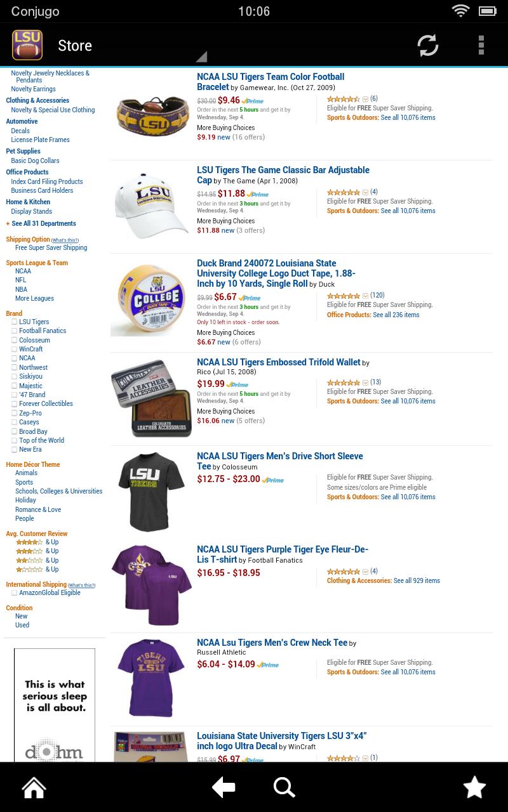Tap the refresh icon in the top bar
This screenshot has height=812, width=508.
pyautogui.click(x=427, y=46)
